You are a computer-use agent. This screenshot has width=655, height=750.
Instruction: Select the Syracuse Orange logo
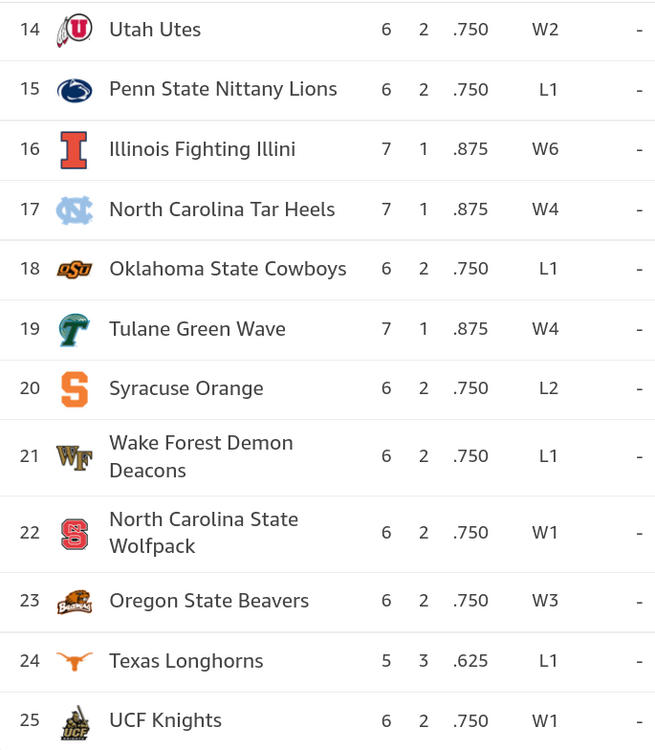(74, 389)
